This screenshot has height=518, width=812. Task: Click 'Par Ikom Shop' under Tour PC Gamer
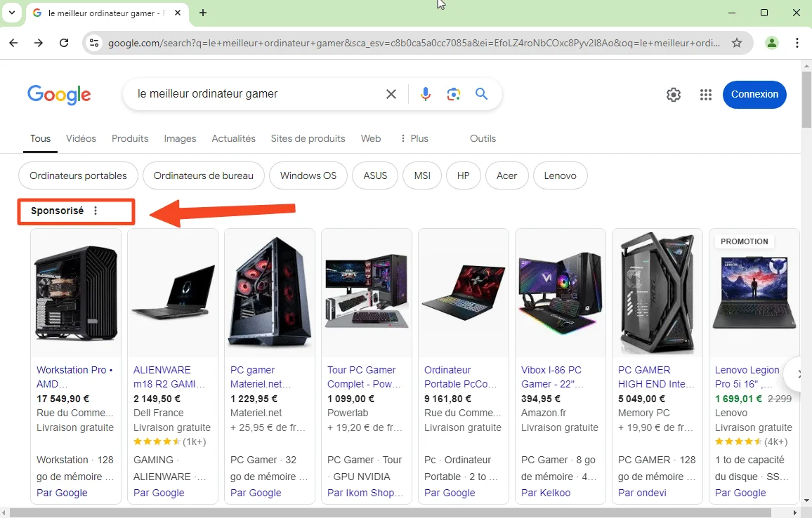click(365, 493)
